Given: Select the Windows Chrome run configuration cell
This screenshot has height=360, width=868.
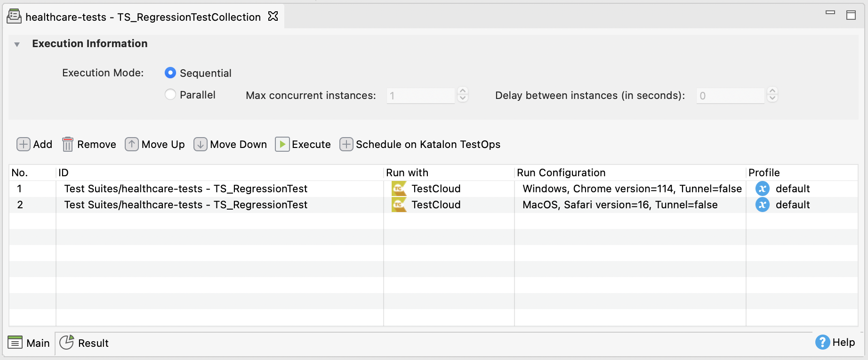Looking at the screenshot, I should 632,188.
